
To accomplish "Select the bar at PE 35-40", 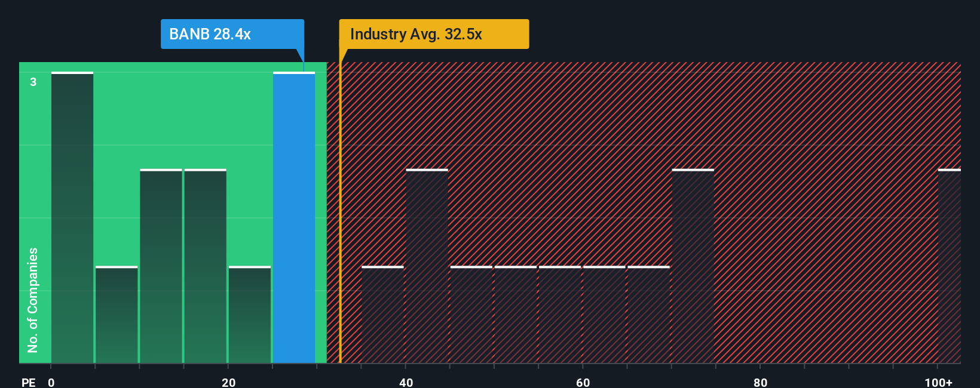I will pyautogui.click(x=382, y=315).
